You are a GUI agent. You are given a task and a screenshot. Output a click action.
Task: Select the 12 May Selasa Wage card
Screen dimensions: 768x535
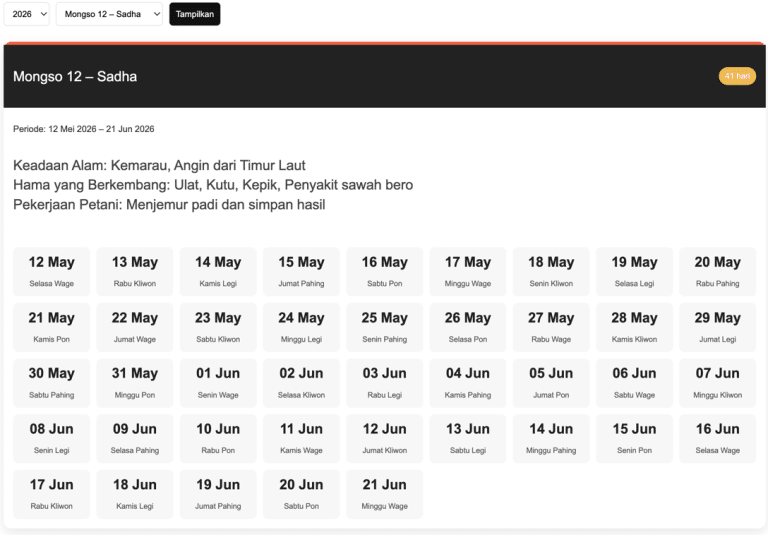[51, 272]
